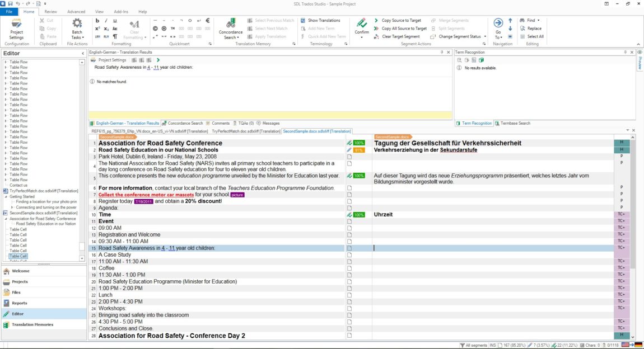Click target cell of segment 15

pos(493,248)
